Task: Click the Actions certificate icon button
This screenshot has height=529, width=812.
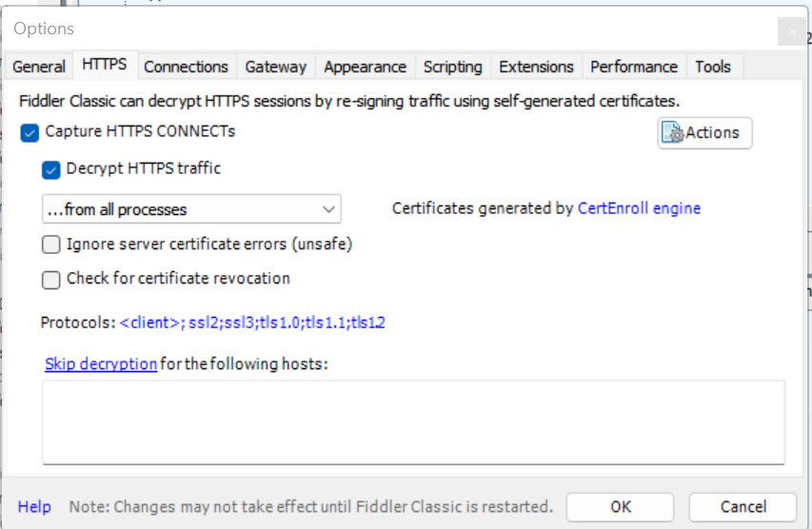Action: (704, 133)
